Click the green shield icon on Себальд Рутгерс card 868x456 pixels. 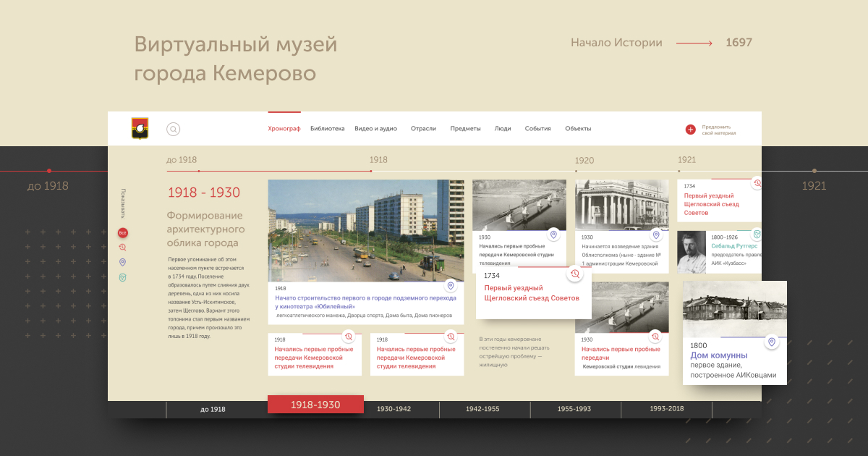(757, 235)
